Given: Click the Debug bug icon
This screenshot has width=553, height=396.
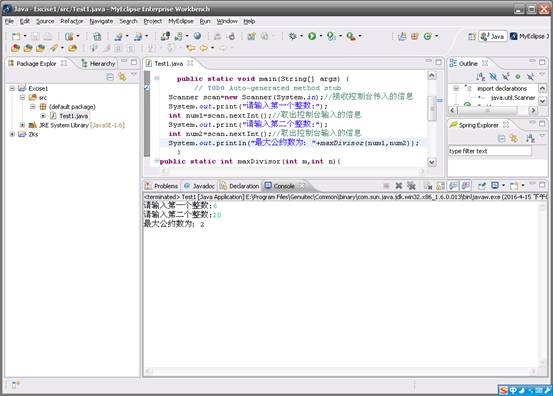Looking at the screenshot, I should tap(292, 36).
